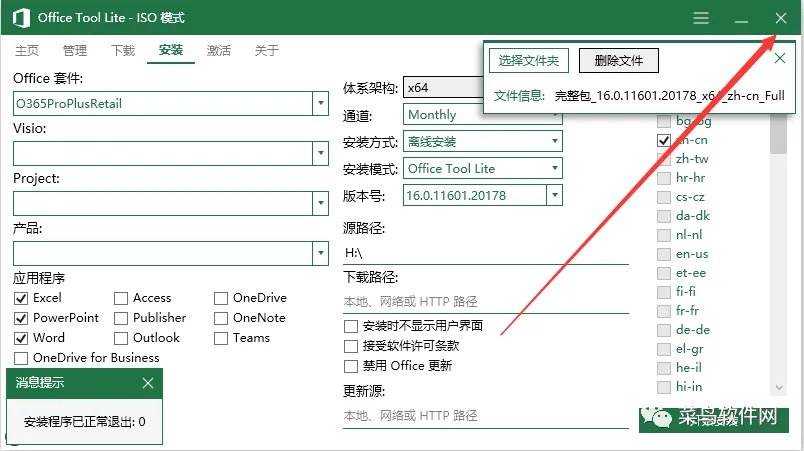Check the bg-bg language checkbox
Image resolution: width=804 pixels, height=451 pixels.
pyautogui.click(x=664, y=121)
